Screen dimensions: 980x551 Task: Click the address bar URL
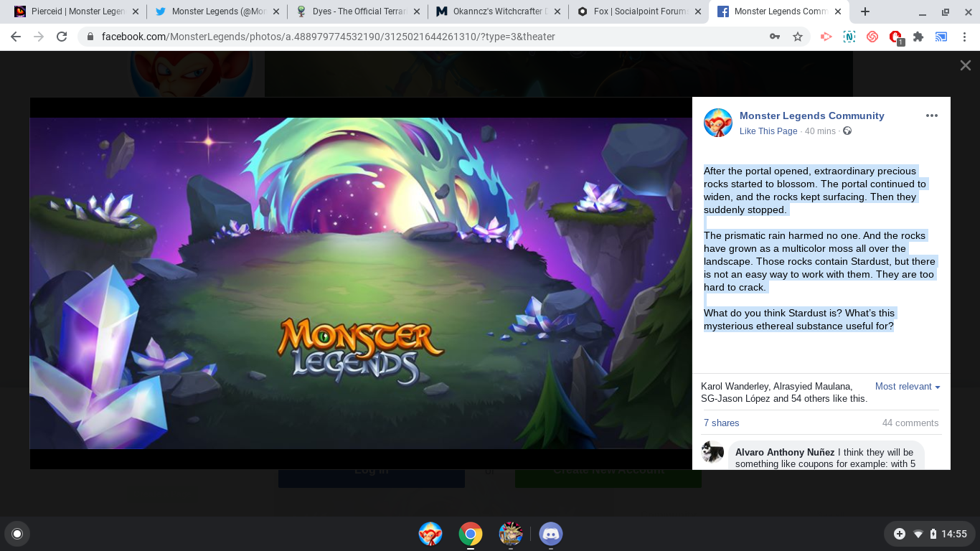(x=329, y=37)
